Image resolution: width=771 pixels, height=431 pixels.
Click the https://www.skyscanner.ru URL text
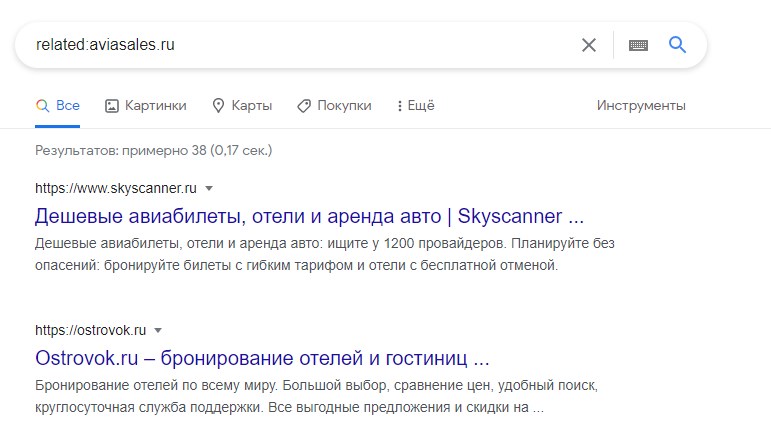click(116, 188)
